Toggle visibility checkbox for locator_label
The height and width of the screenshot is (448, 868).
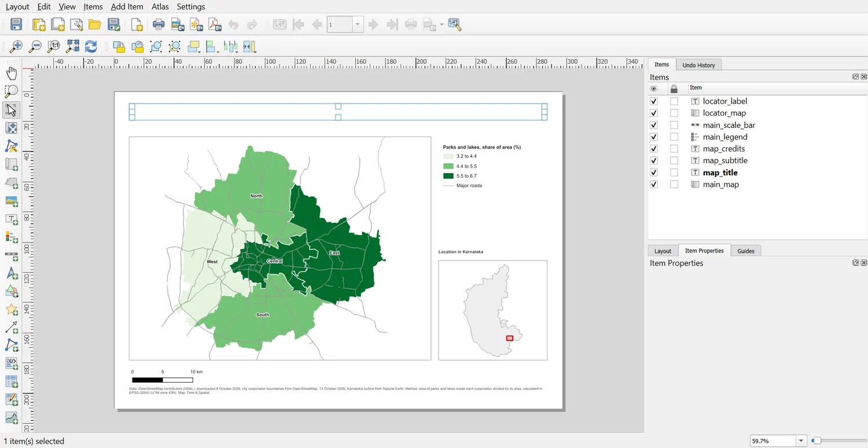[x=654, y=101]
